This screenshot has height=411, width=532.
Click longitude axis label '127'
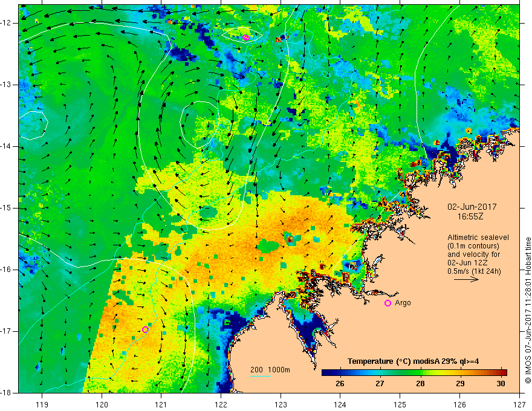coord(519,404)
